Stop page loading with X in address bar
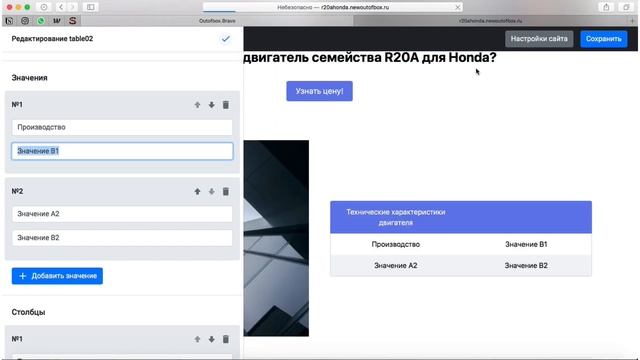This screenshot has width=640, height=360. (x=458, y=7)
